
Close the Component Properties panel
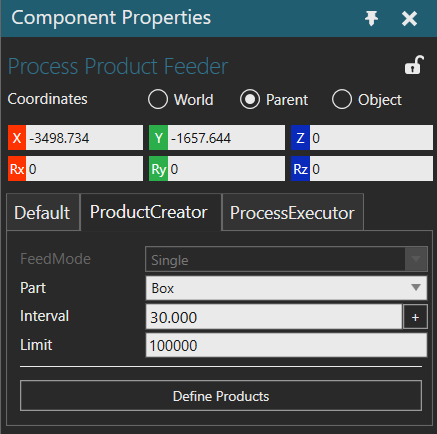409,18
